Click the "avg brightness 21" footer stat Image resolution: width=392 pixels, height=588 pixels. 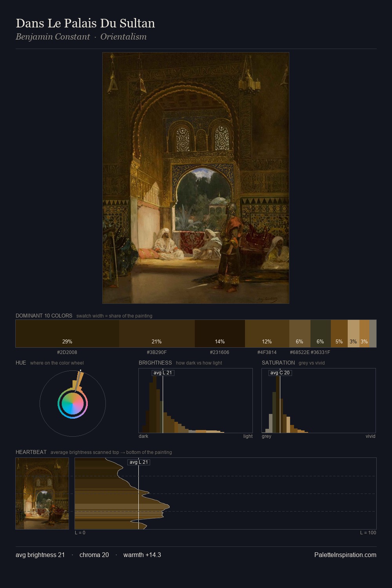click(40, 555)
